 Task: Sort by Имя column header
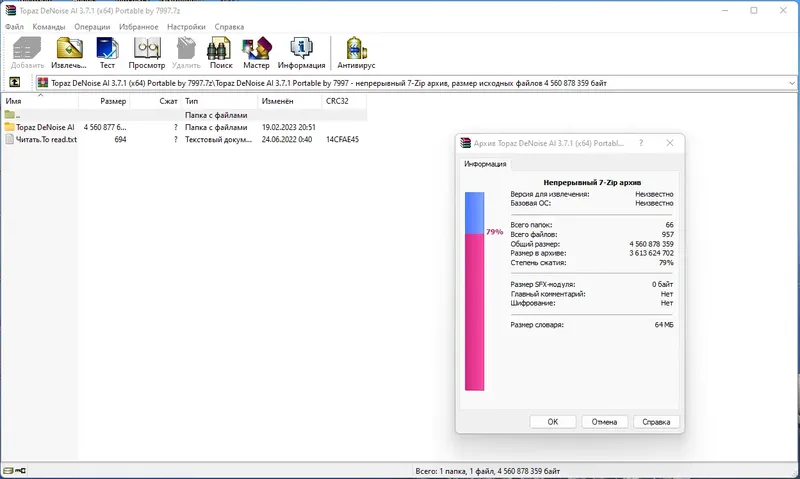pos(40,101)
